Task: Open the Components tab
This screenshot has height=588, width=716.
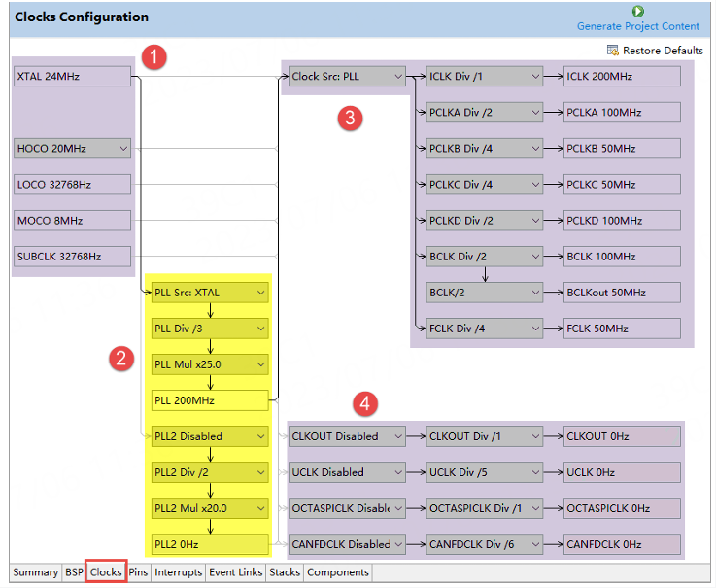Action: (338, 572)
